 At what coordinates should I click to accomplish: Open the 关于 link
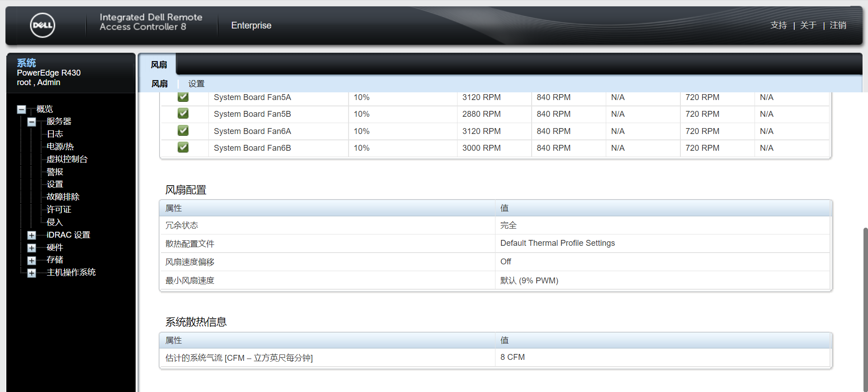808,25
